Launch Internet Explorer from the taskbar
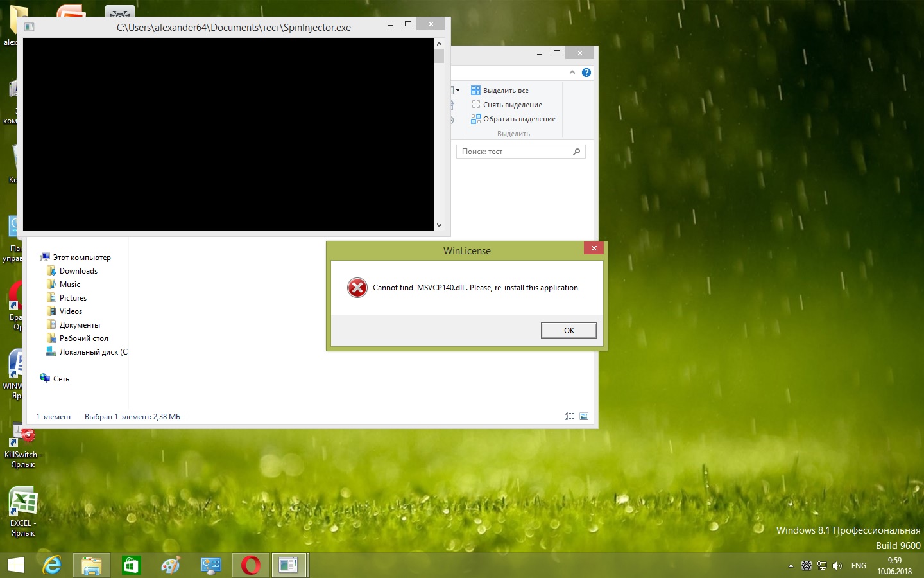The height and width of the screenshot is (578, 924). coord(52,565)
